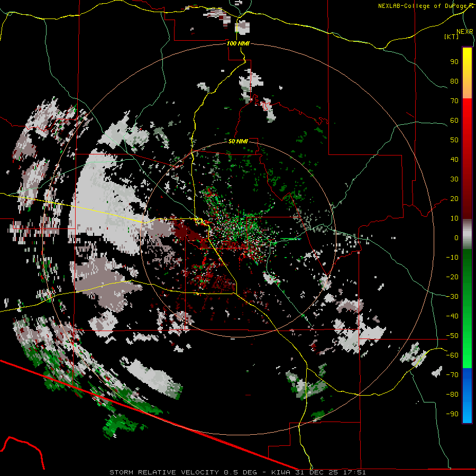Click the -90 value on velocity scale
This screenshot has height=476, width=476.
452,414
